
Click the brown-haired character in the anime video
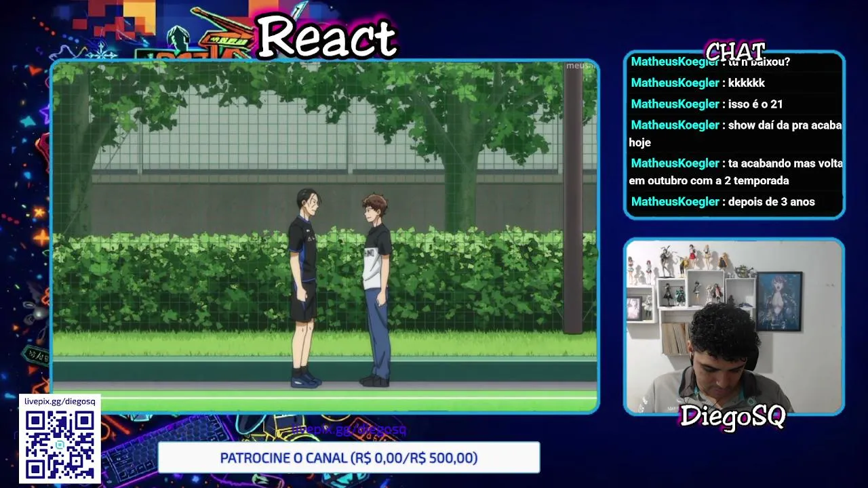click(376, 289)
